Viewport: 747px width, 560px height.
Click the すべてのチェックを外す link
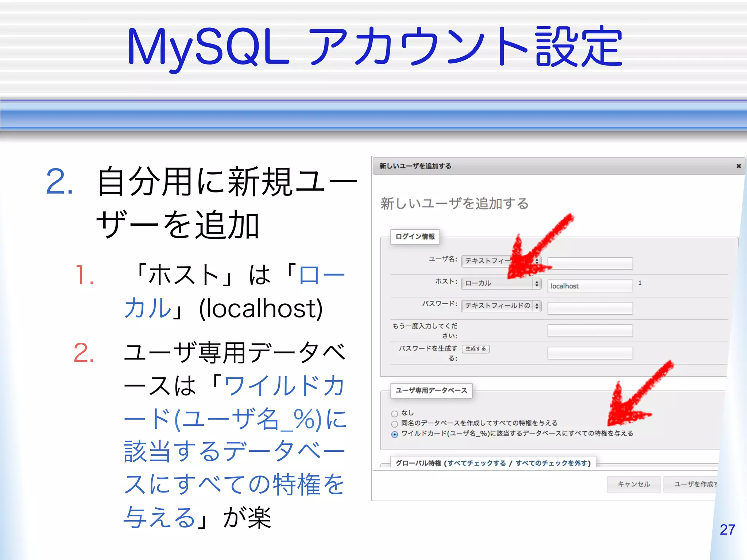551,463
